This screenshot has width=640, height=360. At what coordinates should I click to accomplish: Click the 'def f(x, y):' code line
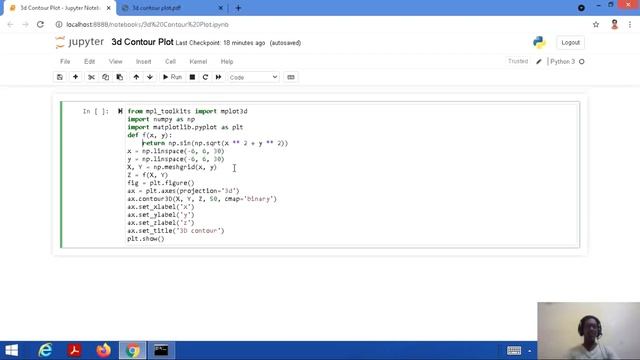150,135
